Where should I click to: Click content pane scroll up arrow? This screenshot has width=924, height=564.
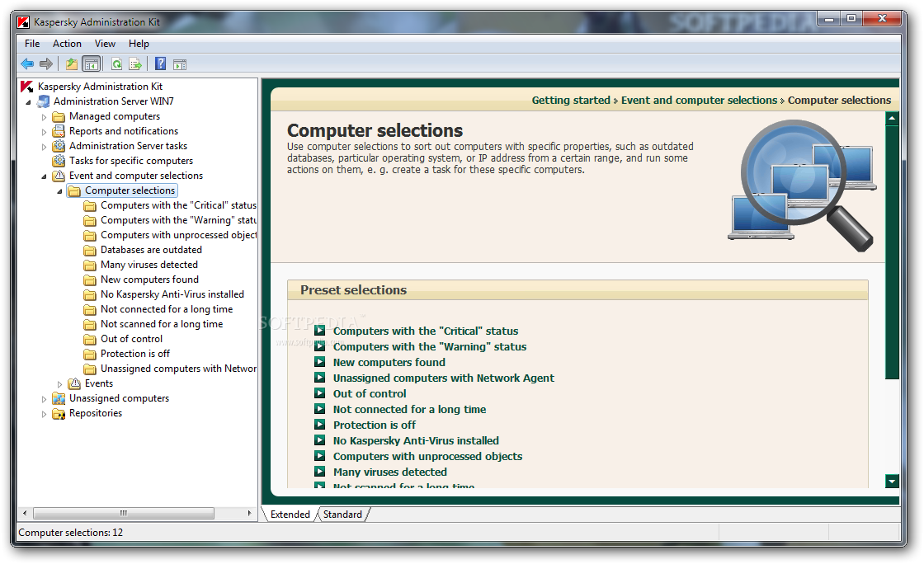[892, 119]
